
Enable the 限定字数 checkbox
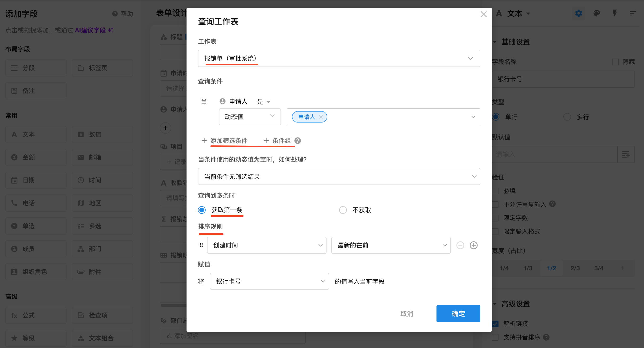[495, 218]
